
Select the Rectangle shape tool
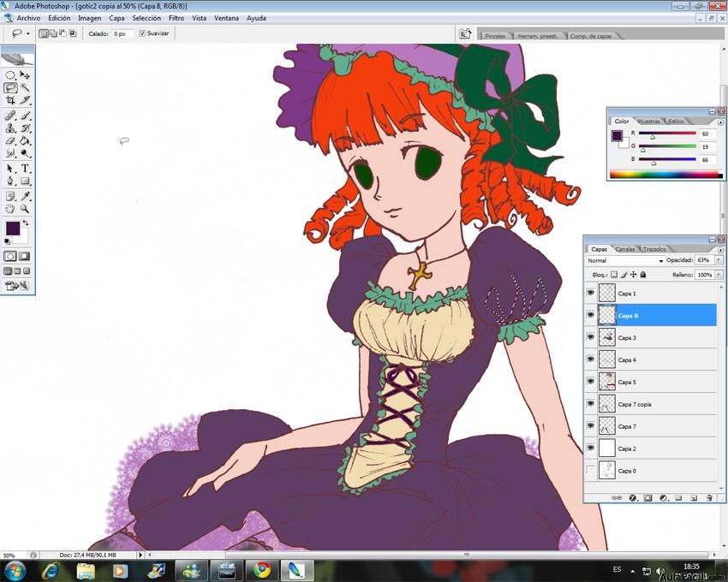tap(25, 181)
